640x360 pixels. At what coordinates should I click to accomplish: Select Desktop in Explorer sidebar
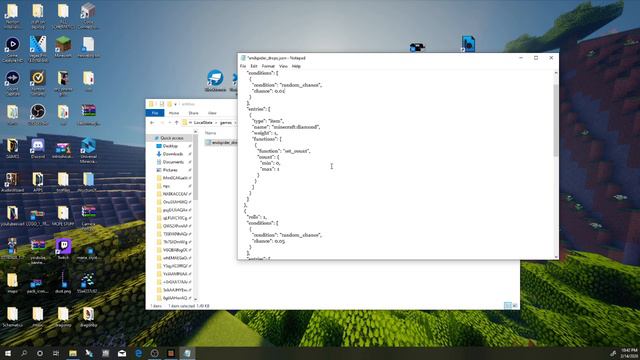(x=170, y=146)
